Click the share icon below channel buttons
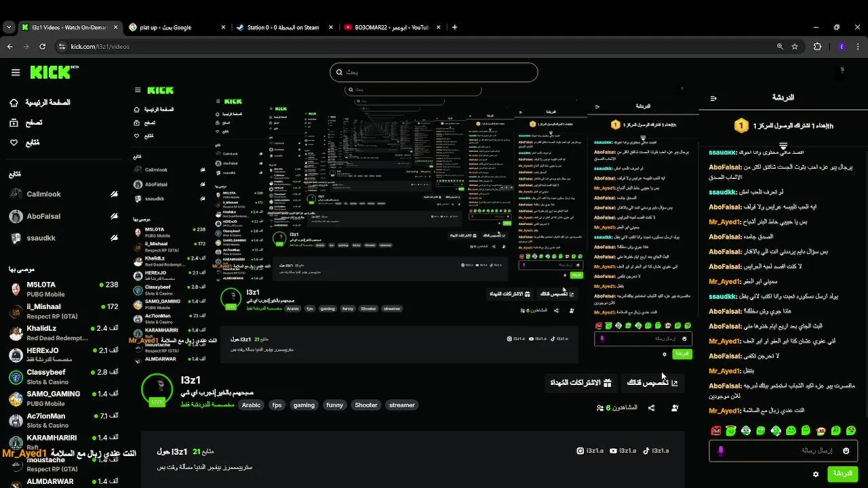 [652, 408]
